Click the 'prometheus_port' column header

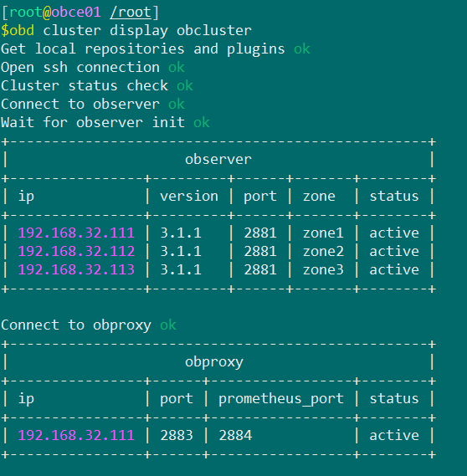point(281,400)
